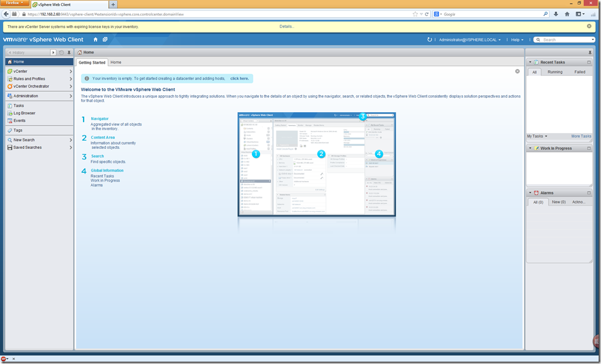Select the Failed tab in Recent Tasks
The height and width of the screenshot is (364, 601).
point(579,72)
